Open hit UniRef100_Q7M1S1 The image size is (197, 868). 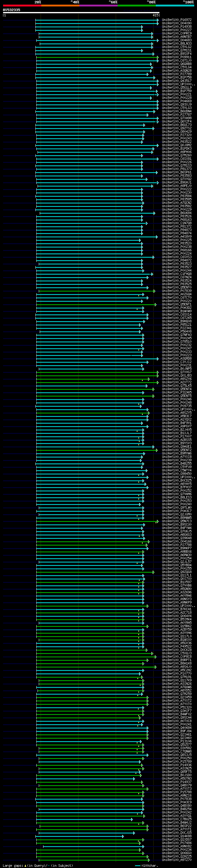coord(177,50)
